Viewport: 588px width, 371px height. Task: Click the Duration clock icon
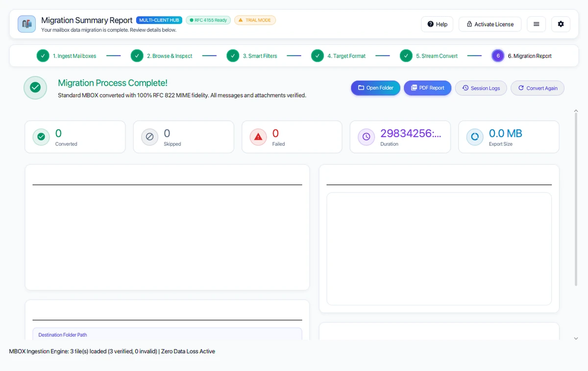click(366, 137)
